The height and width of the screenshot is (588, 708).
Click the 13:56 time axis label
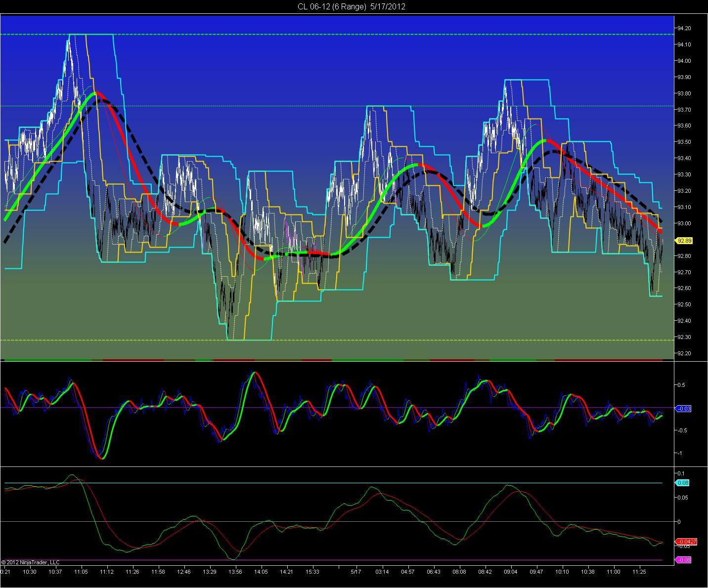[235, 572]
